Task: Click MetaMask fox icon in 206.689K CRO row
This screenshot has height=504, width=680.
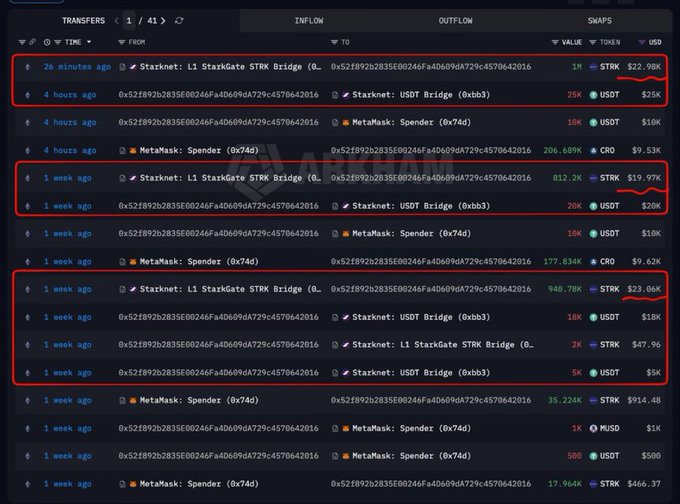Action: [133, 151]
